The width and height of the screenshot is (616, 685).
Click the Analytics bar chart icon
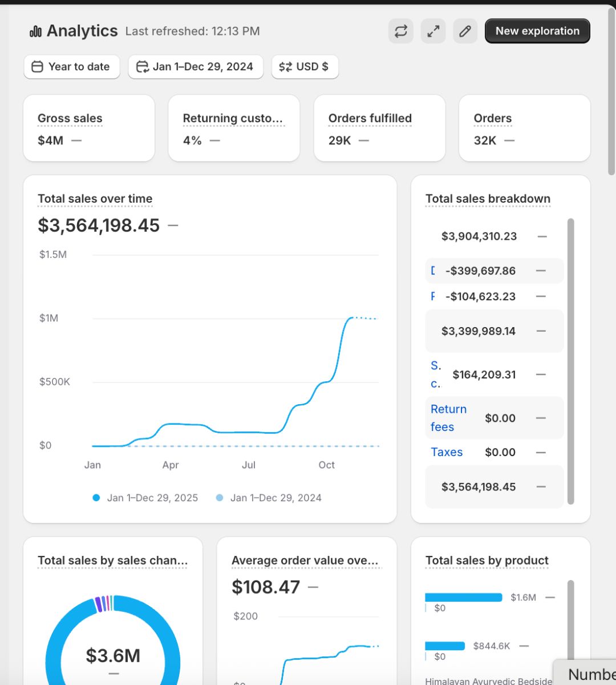pyautogui.click(x=35, y=31)
